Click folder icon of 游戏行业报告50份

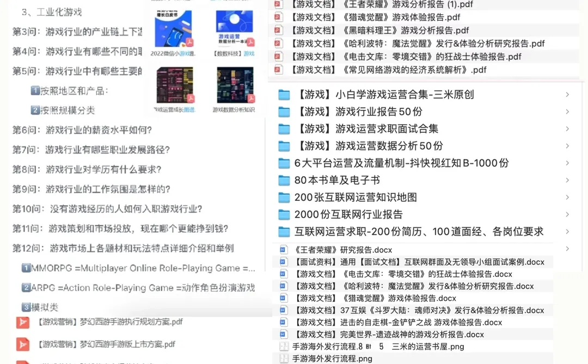pyautogui.click(x=284, y=112)
